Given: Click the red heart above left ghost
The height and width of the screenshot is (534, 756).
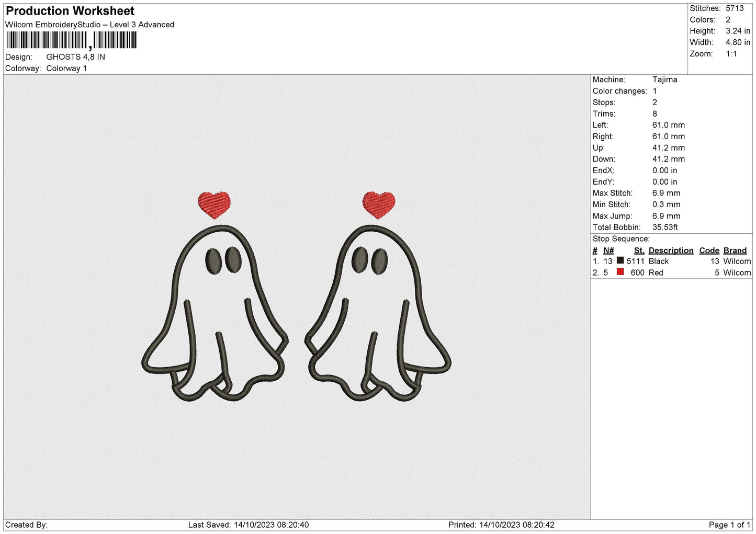Looking at the screenshot, I should pos(214,205).
